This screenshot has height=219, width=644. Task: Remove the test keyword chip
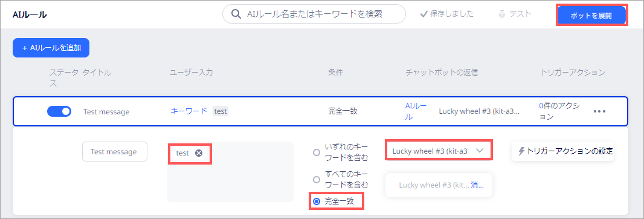[199, 153]
